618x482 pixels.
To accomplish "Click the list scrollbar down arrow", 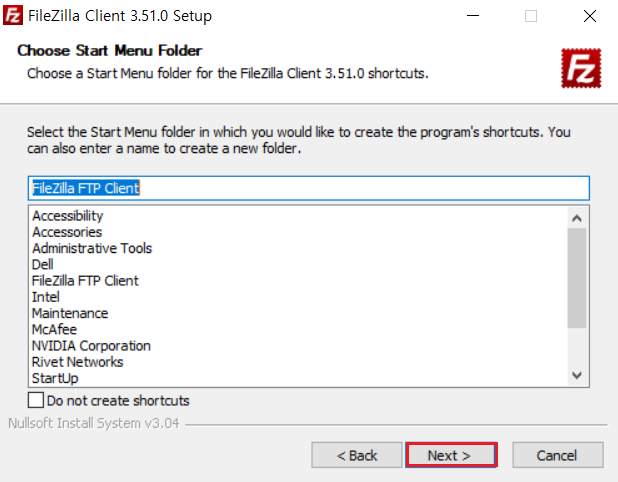I will 576,374.
